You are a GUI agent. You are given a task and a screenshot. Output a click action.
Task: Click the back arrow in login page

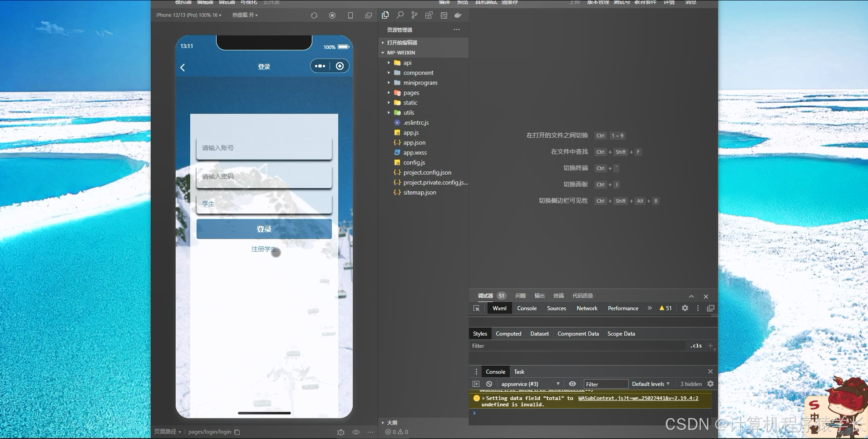pyautogui.click(x=182, y=67)
